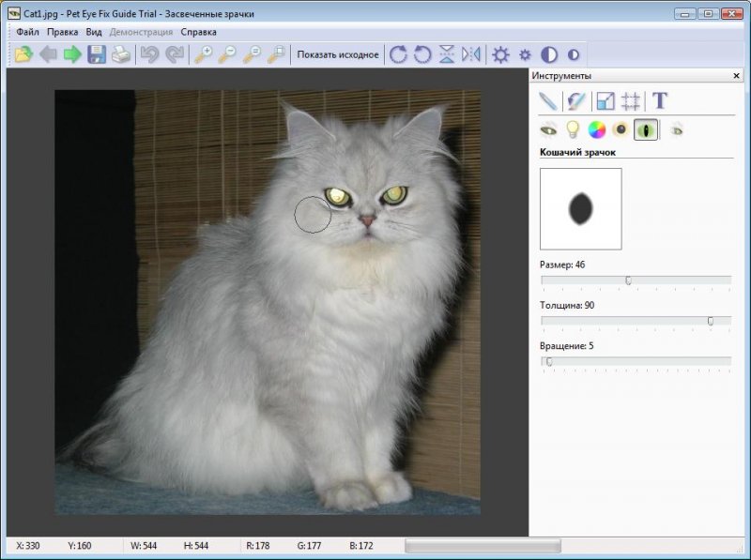Click the open file folder icon
Image resolution: width=751 pixels, height=560 pixels.
pos(23,54)
